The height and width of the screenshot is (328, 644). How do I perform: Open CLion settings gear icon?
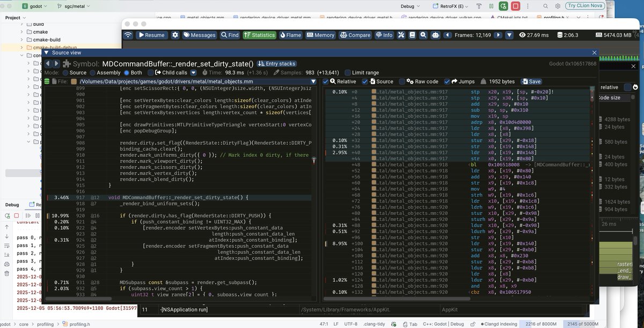pyautogui.click(x=558, y=6)
